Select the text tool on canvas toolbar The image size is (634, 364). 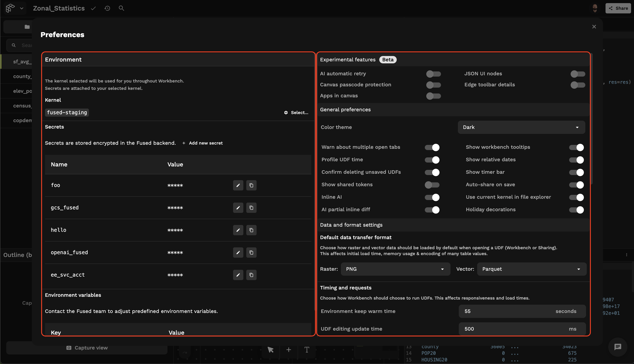tap(307, 349)
